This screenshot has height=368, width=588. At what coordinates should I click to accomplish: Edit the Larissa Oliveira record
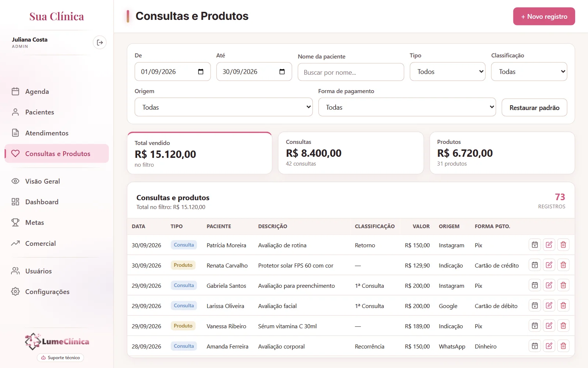tap(549, 305)
